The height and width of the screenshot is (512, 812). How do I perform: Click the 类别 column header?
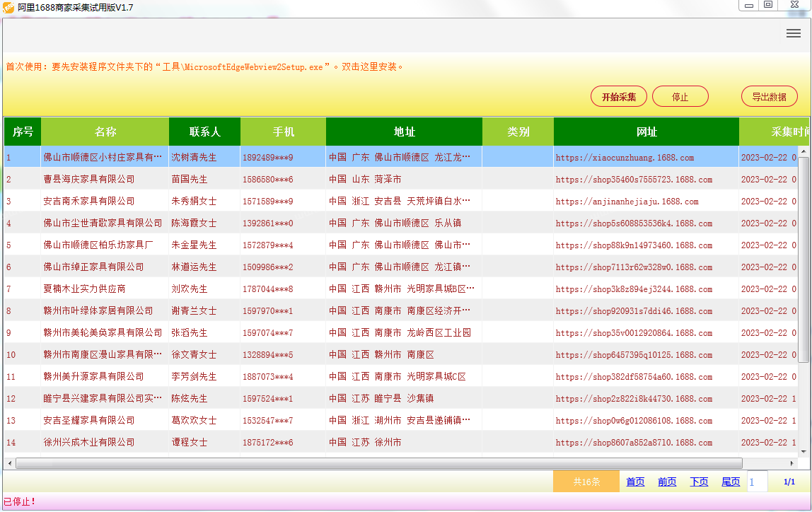pyautogui.click(x=518, y=132)
